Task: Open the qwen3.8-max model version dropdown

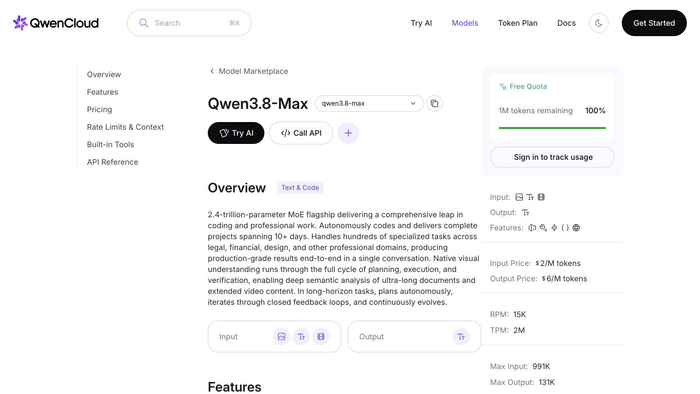Action: 369,104
